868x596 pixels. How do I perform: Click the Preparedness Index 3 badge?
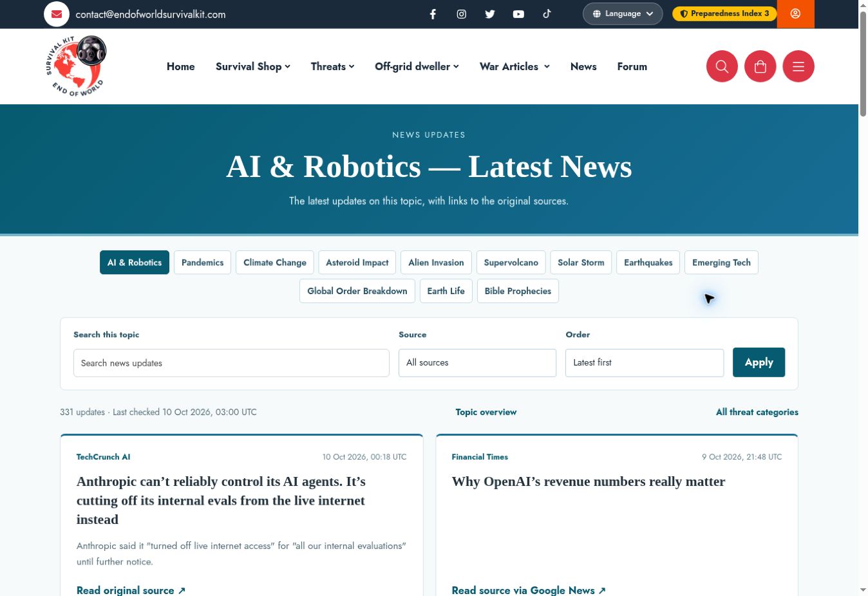pyautogui.click(x=724, y=14)
